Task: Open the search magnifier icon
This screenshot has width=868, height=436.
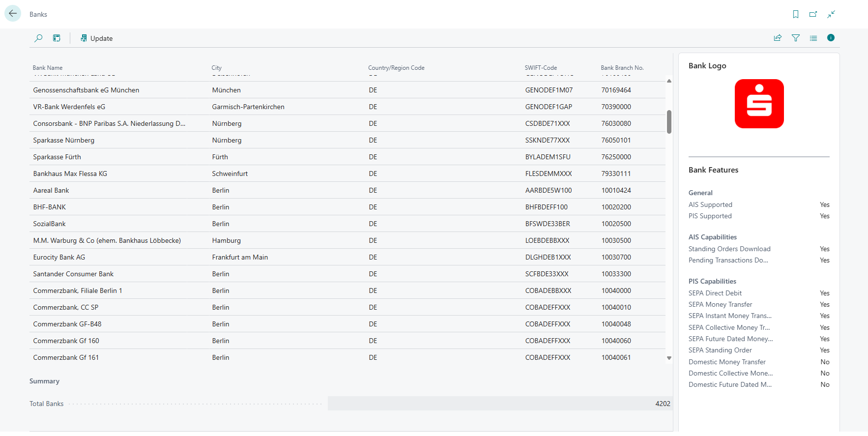Action: (38, 38)
